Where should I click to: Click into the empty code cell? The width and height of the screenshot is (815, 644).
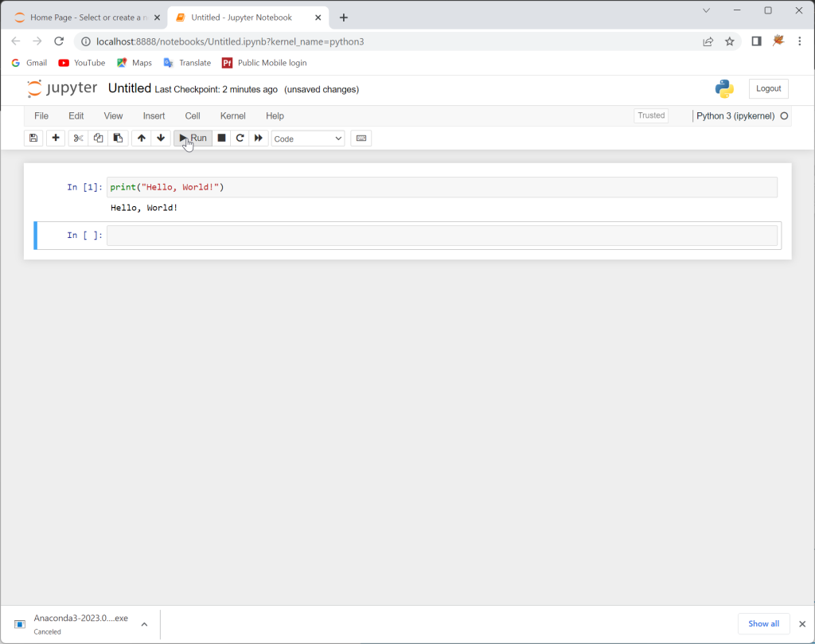tap(442, 236)
